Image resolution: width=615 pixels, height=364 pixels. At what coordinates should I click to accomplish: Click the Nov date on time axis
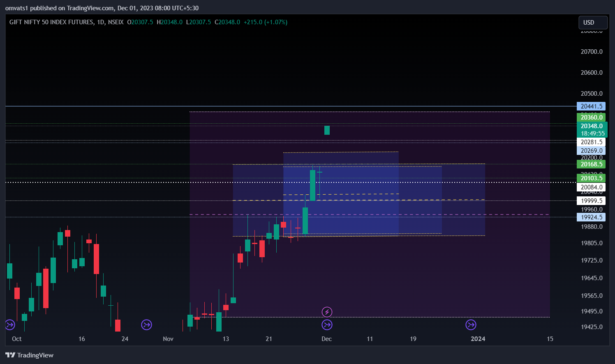[x=168, y=339]
